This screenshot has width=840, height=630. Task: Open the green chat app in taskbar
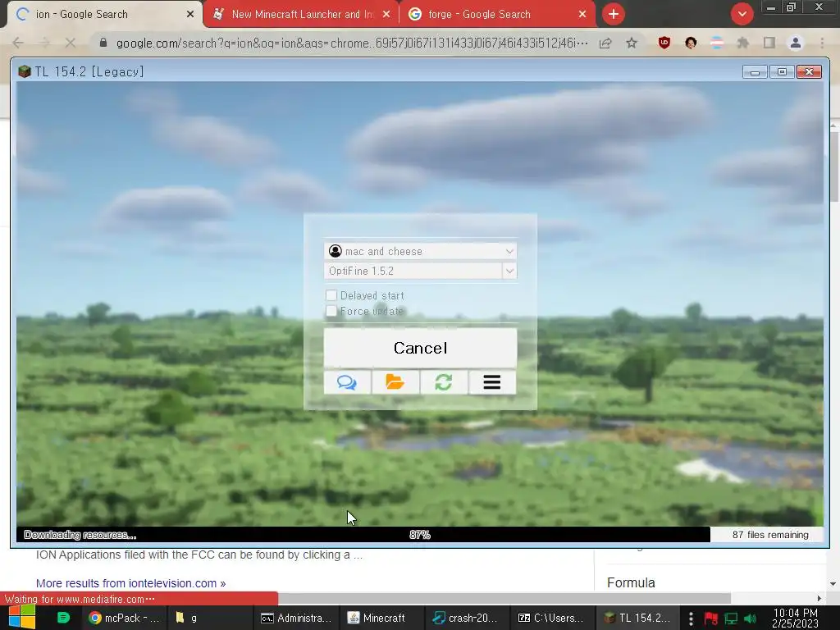[x=63, y=618]
